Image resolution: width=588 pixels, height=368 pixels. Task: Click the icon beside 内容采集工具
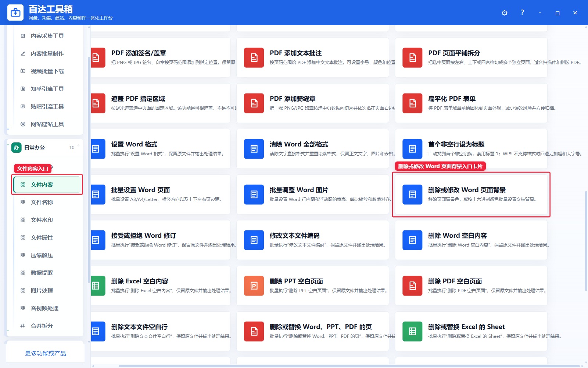click(23, 36)
